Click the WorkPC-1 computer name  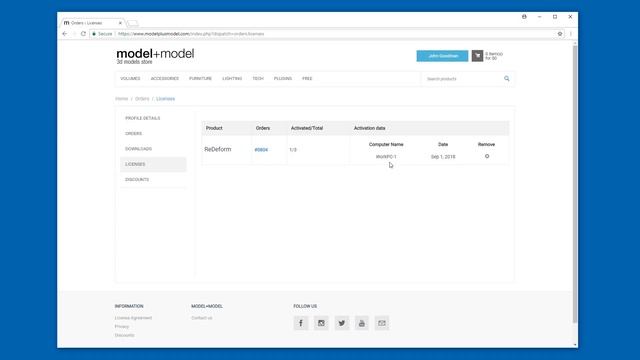coord(386,157)
